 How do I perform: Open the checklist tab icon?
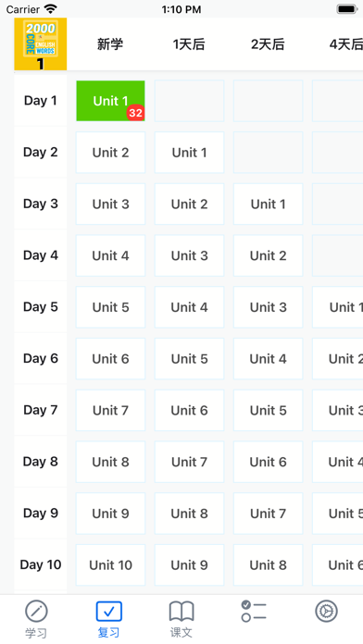(x=254, y=611)
